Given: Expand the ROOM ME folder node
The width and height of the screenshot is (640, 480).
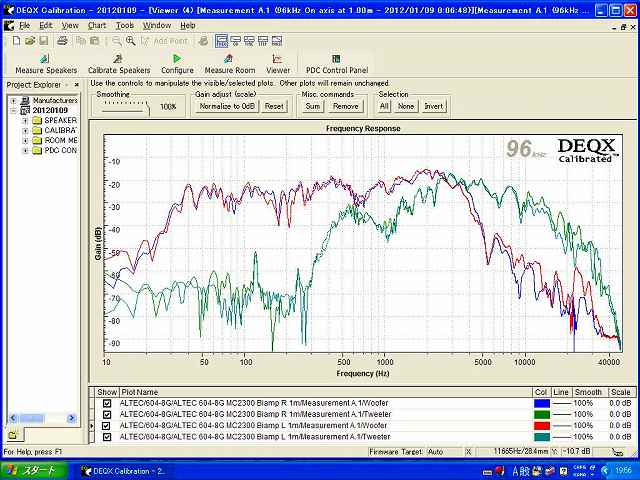Looking at the screenshot, I should click(25, 140).
